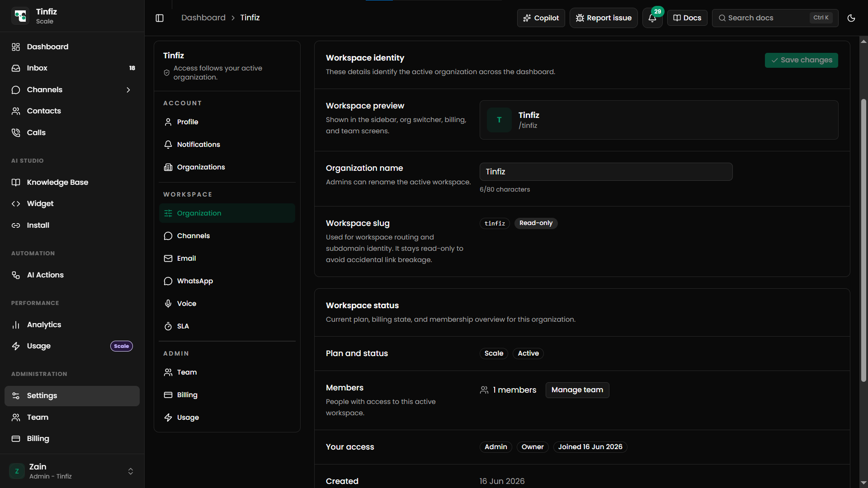This screenshot has width=868, height=488.
Task: Go to the Team page under Admin
Action: (x=227, y=372)
